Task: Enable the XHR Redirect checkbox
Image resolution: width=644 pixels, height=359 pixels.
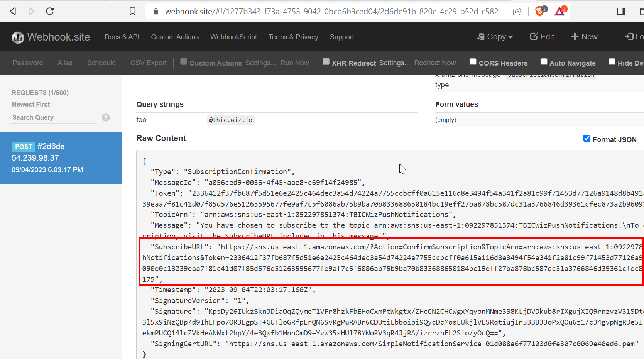Action: tap(326, 62)
